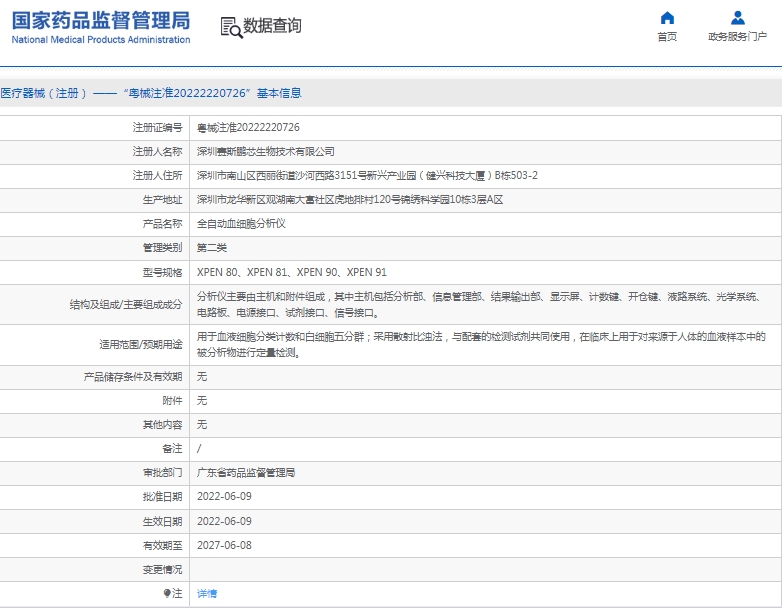Click the 注册人住所 label

click(x=158, y=176)
